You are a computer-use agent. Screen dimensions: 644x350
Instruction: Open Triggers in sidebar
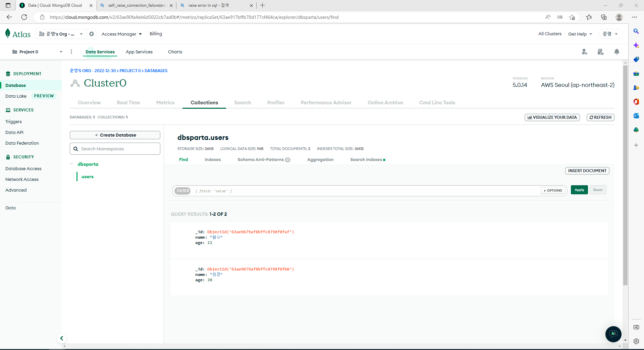(x=13, y=121)
